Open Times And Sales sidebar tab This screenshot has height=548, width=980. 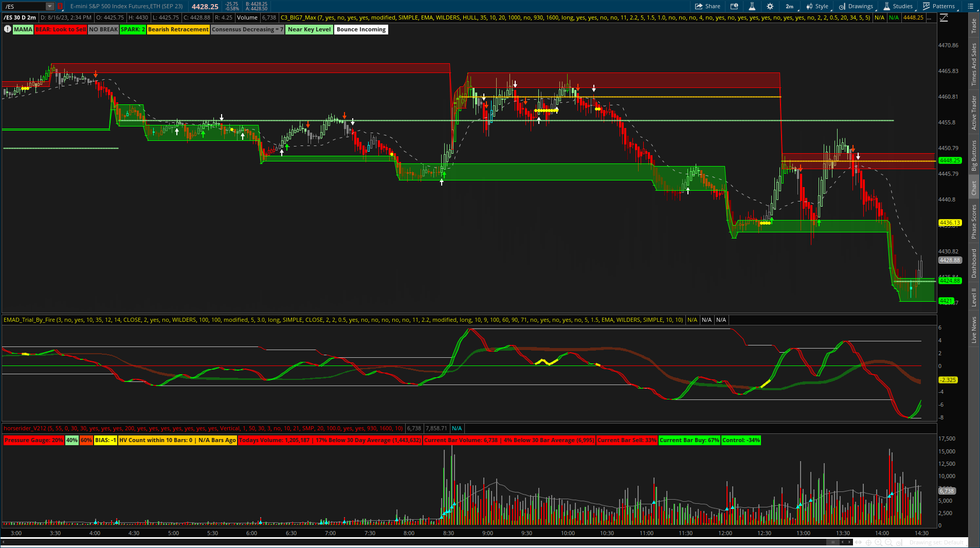point(974,64)
